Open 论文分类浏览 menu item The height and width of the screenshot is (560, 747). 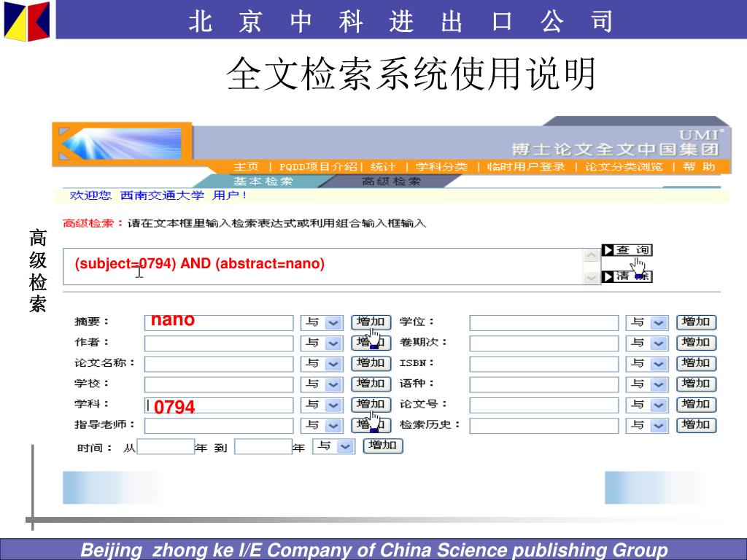click(624, 167)
